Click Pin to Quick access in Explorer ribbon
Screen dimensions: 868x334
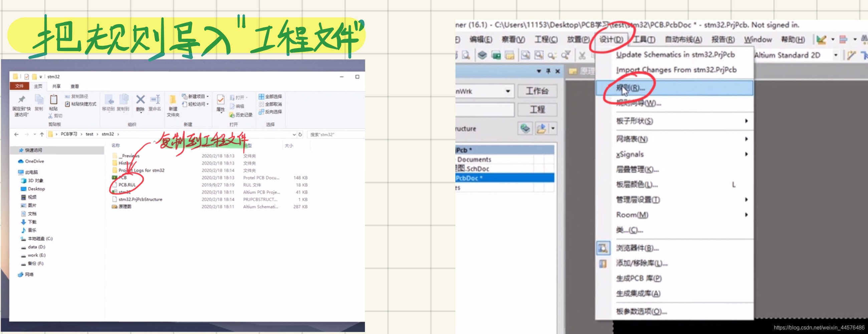[x=21, y=106]
